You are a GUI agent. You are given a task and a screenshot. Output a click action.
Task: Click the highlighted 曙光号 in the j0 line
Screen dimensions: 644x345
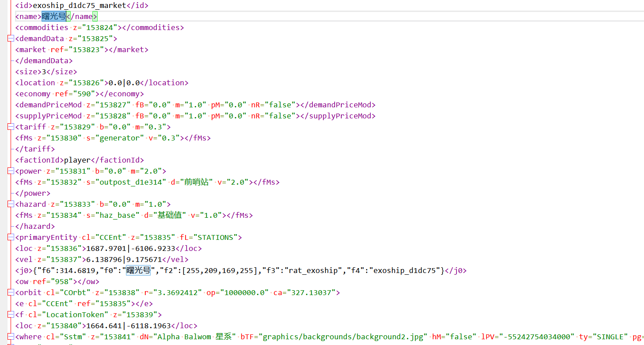point(138,271)
